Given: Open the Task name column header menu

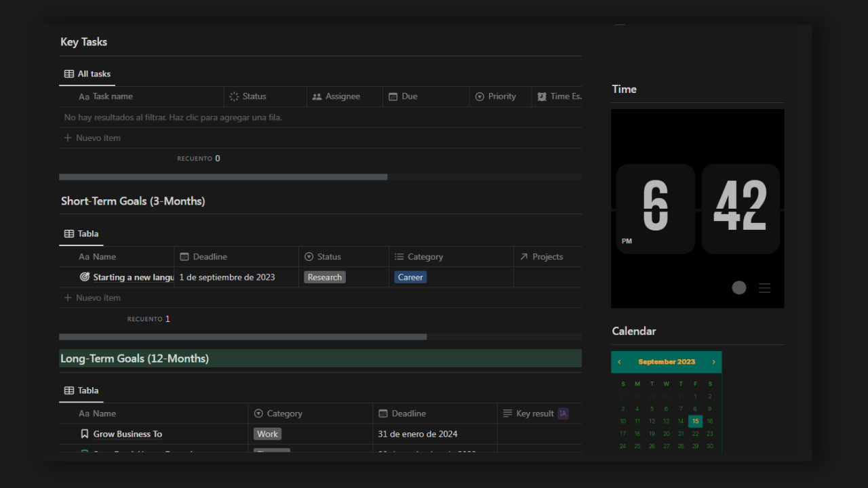Looking at the screenshot, I should (x=142, y=96).
